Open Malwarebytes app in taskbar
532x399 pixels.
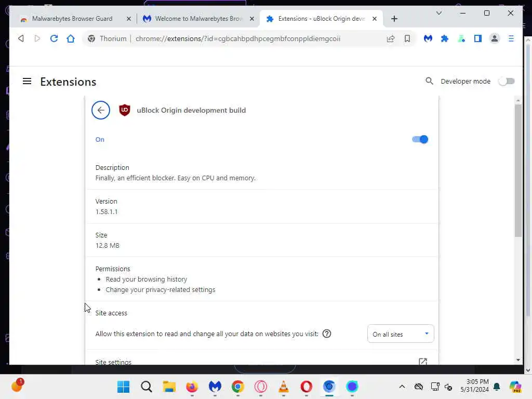point(215,387)
